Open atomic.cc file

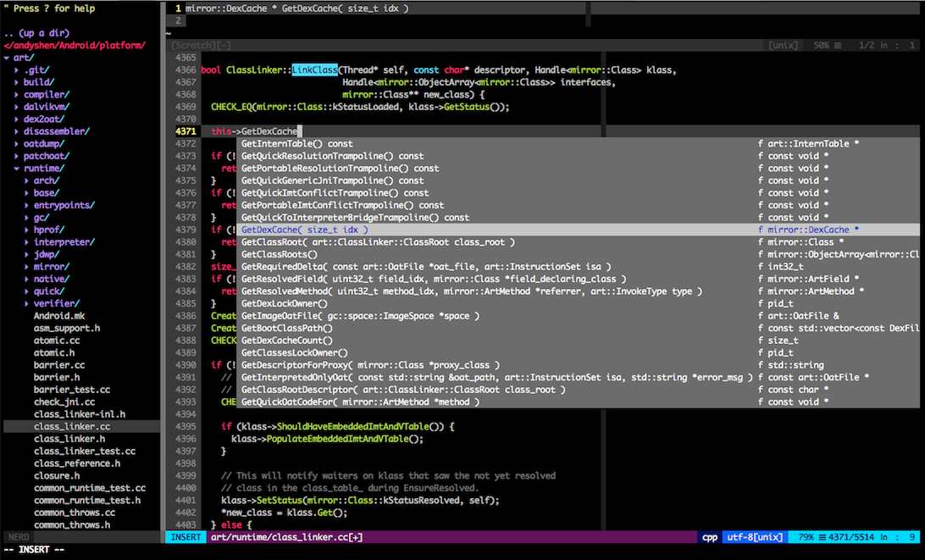pyautogui.click(x=57, y=341)
